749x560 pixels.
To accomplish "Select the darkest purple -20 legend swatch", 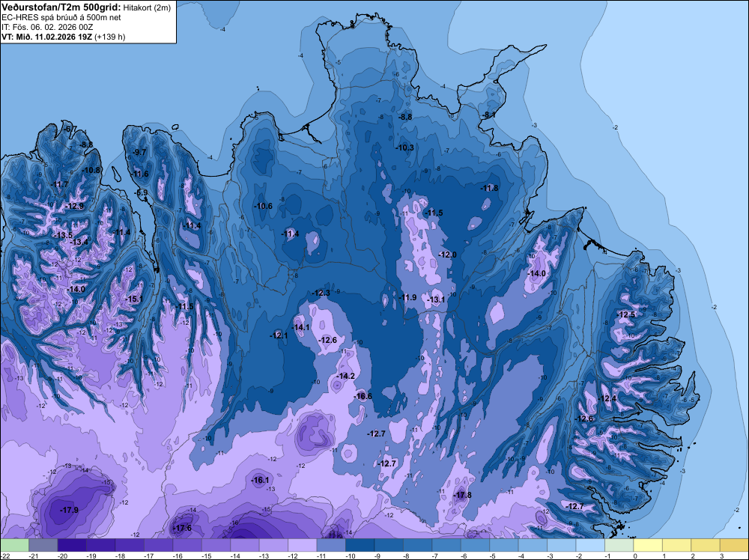I will tap(72, 545).
